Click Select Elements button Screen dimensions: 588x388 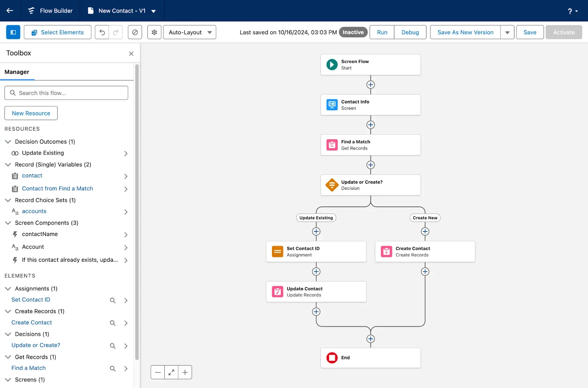click(58, 32)
